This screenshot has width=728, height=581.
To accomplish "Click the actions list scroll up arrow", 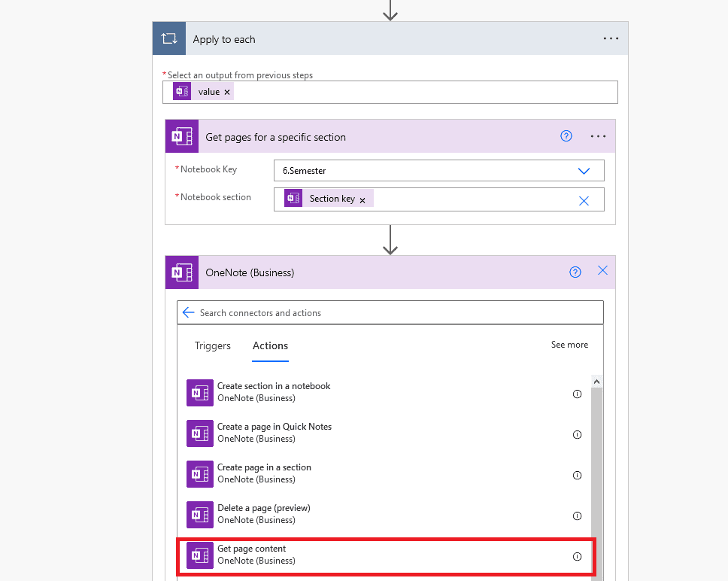I will [x=596, y=382].
